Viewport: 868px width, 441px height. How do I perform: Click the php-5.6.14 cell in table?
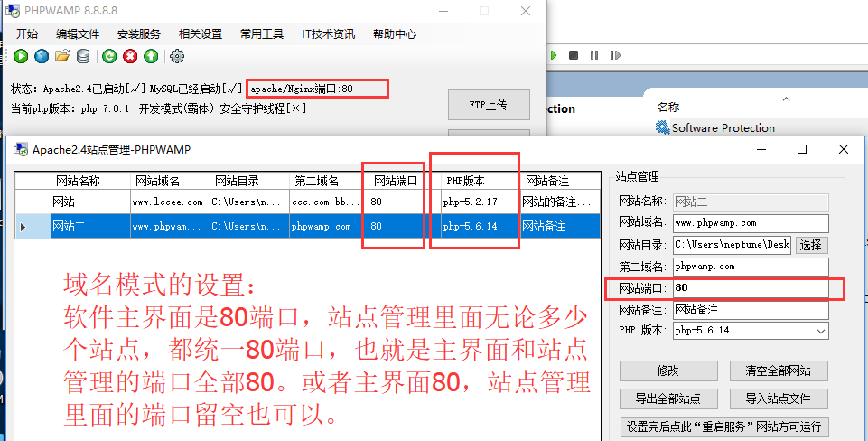pos(481,227)
